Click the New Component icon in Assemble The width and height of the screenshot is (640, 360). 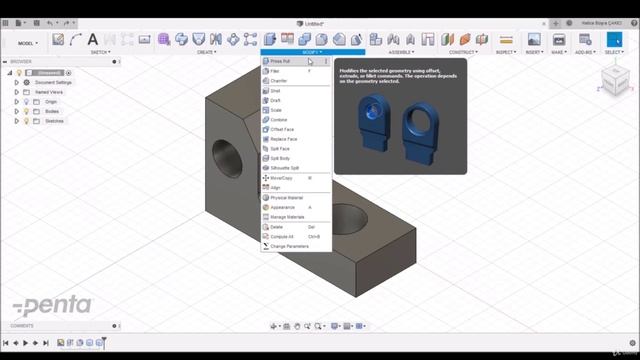[x=376, y=39]
